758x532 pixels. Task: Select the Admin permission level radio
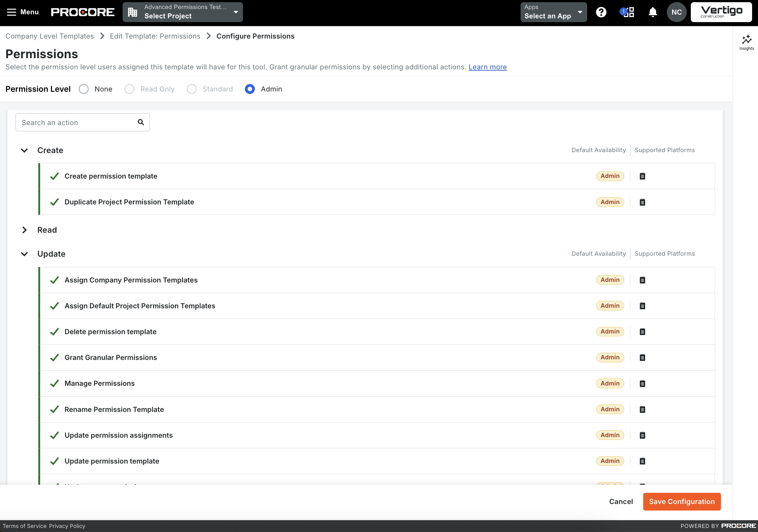[250, 89]
